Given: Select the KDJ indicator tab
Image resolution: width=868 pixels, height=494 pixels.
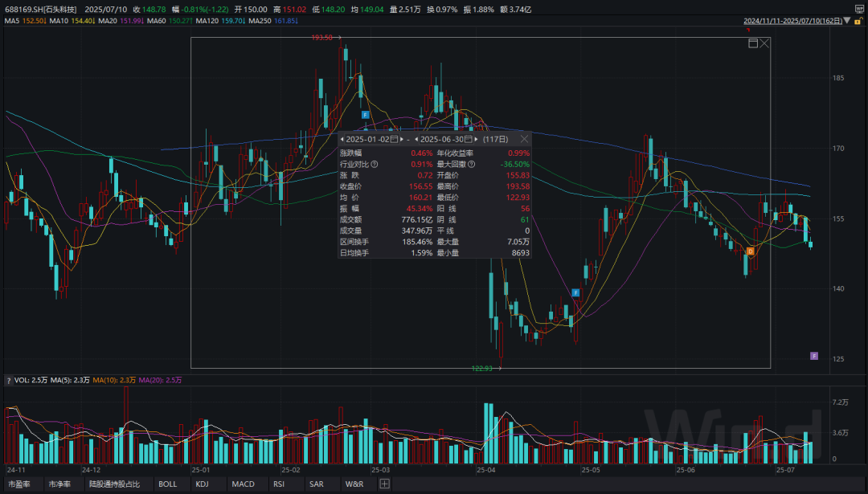Looking at the screenshot, I should click(203, 484).
